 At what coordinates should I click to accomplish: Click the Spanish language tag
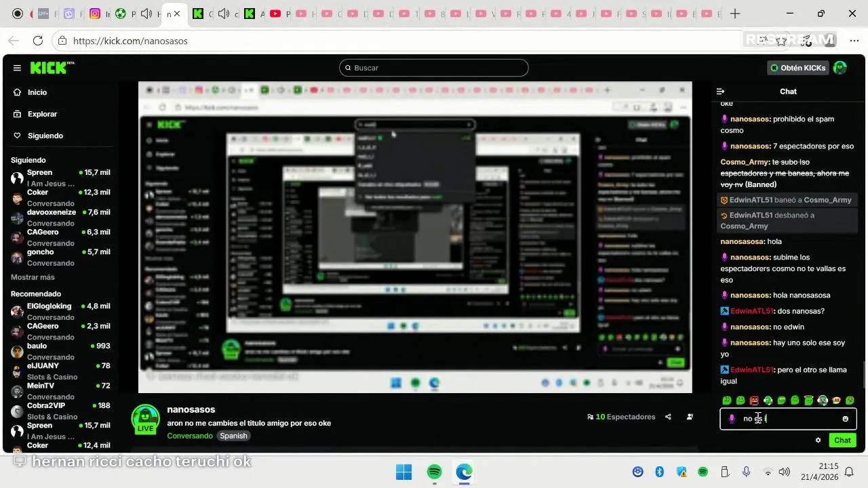[233, 436]
